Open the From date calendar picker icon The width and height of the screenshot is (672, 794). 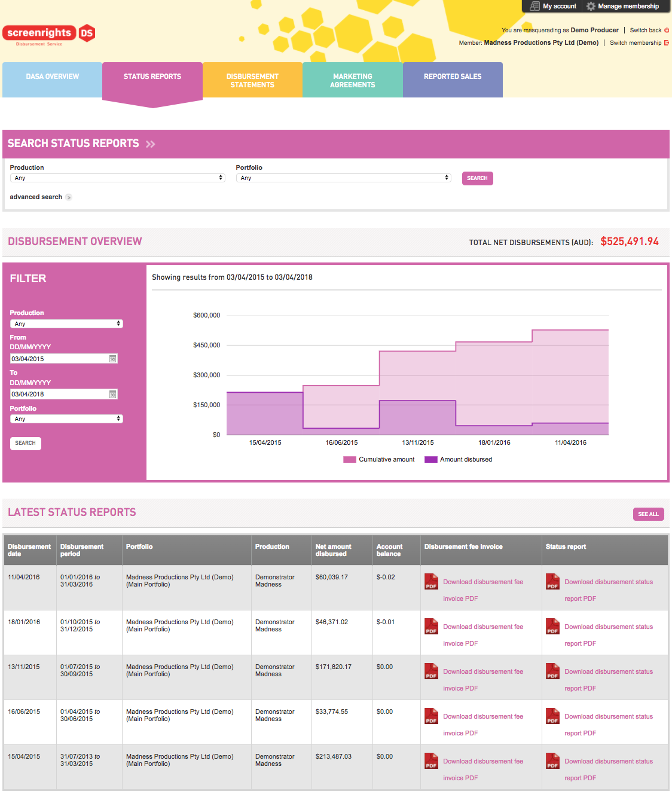click(x=112, y=359)
